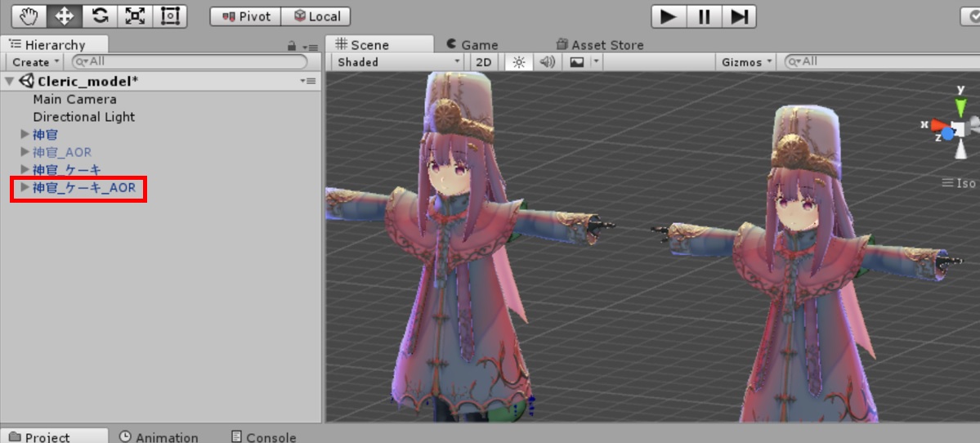Expand the 神官_ケーキ_AOR tree item
The image size is (980, 443).
(x=25, y=188)
